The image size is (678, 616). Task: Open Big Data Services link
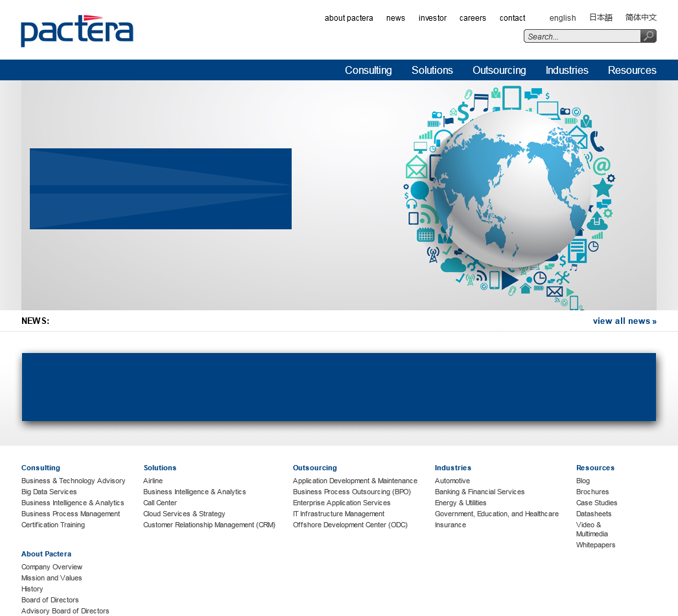49,492
